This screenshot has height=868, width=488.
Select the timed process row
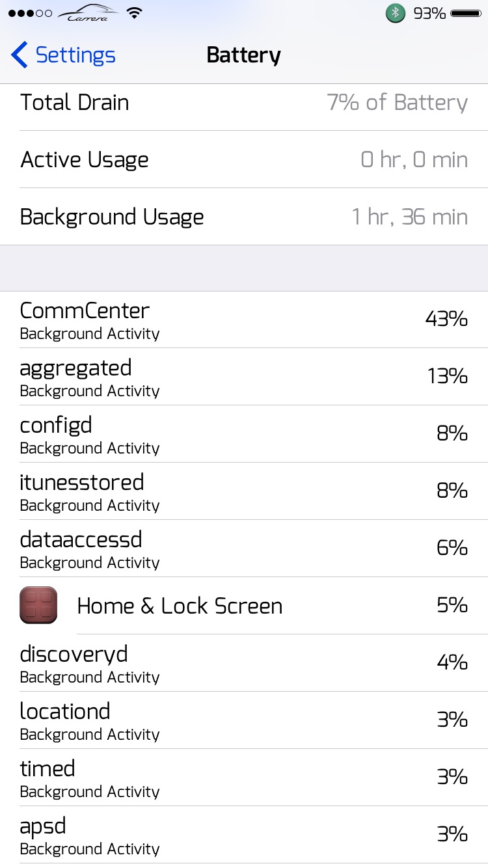click(x=244, y=778)
